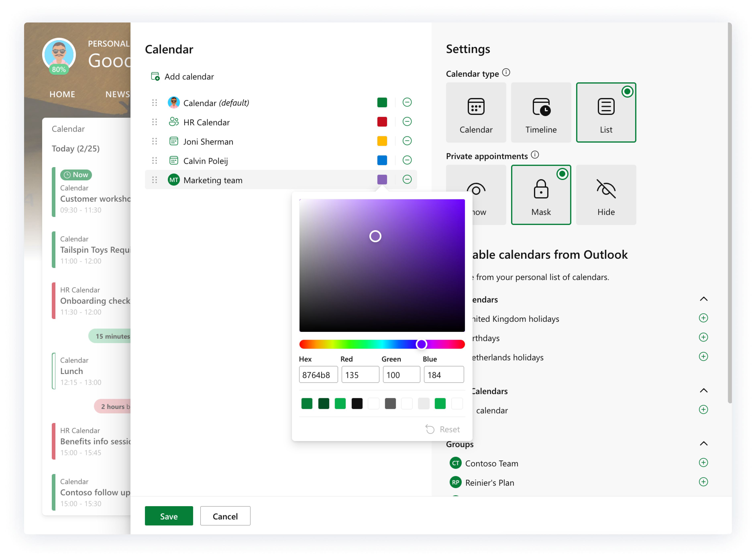Add United Kingdom holidays calendar
Image resolution: width=756 pixels, height=560 pixels.
[703, 318]
